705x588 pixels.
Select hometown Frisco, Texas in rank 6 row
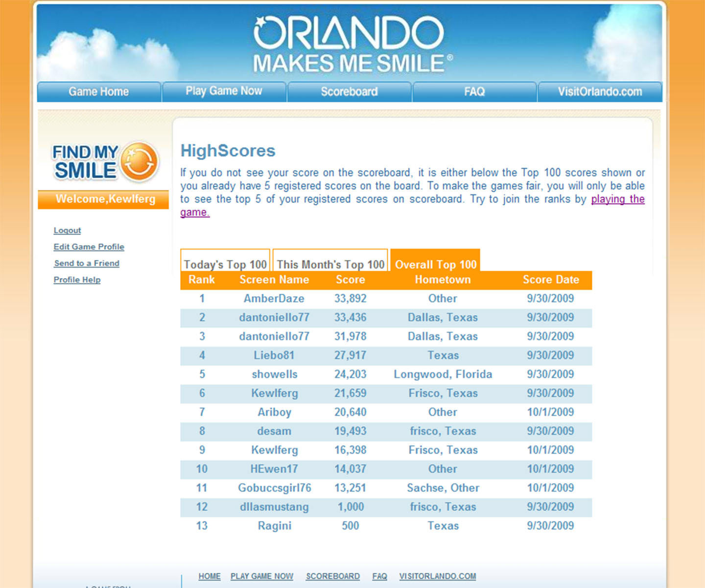443,394
